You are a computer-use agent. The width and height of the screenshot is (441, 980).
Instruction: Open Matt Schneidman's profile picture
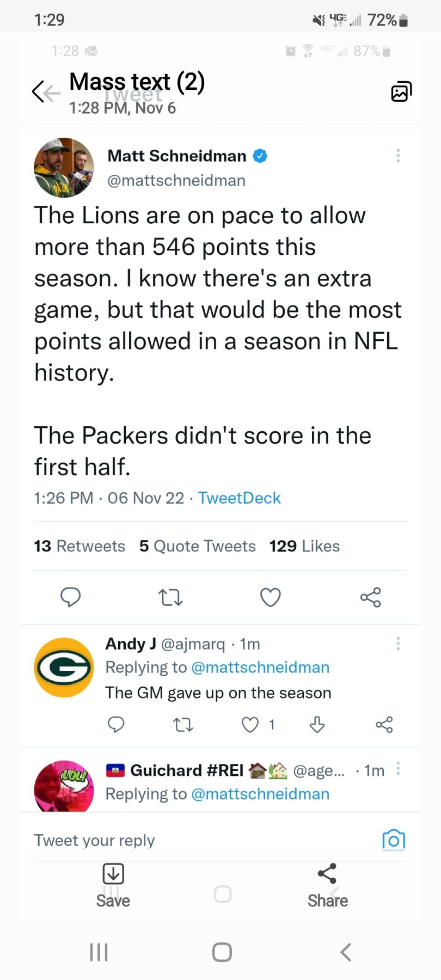click(64, 168)
